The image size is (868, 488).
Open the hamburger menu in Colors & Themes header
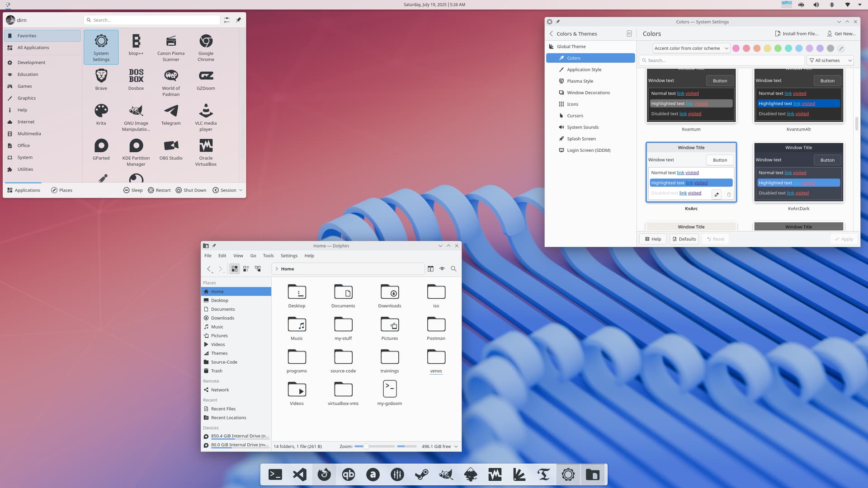[x=629, y=34]
